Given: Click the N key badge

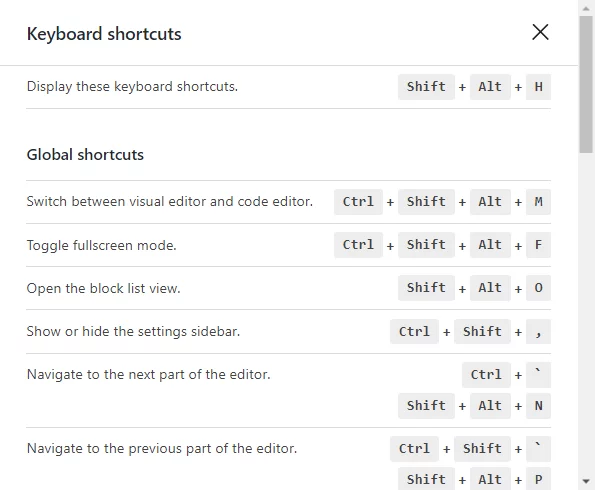Looking at the screenshot, I should click(x=538, y=406).
